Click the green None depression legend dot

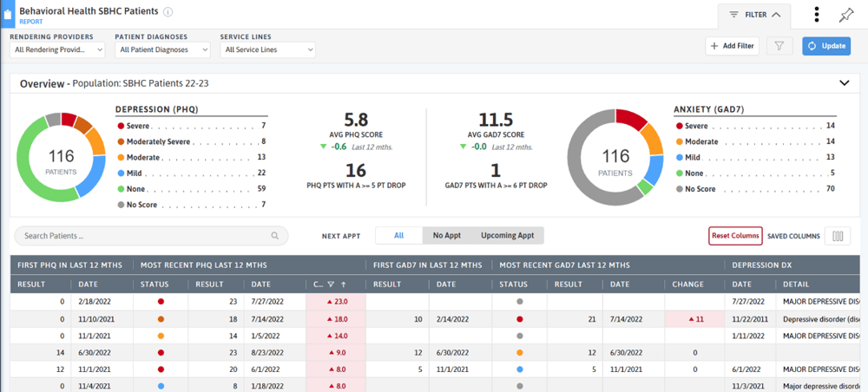click(120, 189)
